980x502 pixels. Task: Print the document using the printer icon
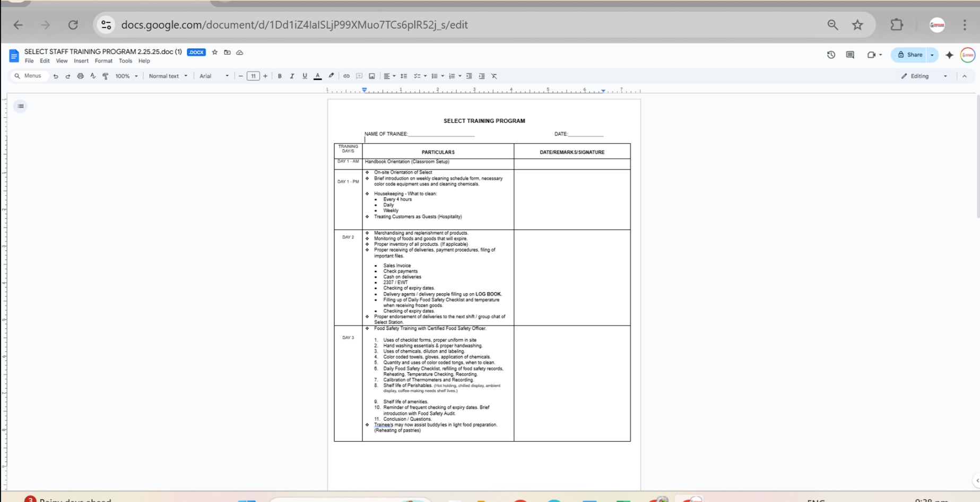(x=80, y=76)
